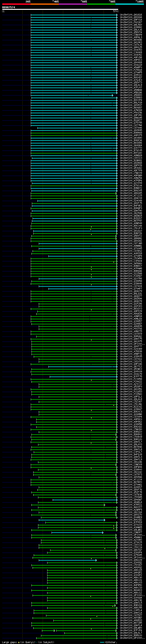
Task: Click the purple ~60% identity legend segment
Action: (73, 4)
